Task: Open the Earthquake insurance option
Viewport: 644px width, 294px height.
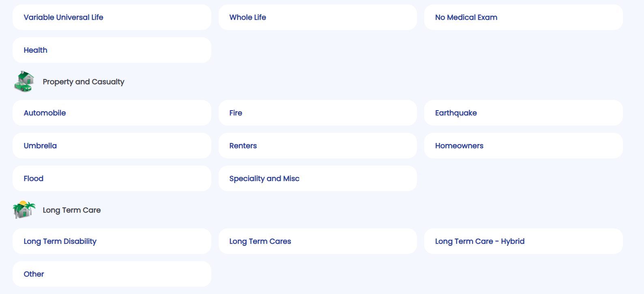Action: tap(523, 113)
